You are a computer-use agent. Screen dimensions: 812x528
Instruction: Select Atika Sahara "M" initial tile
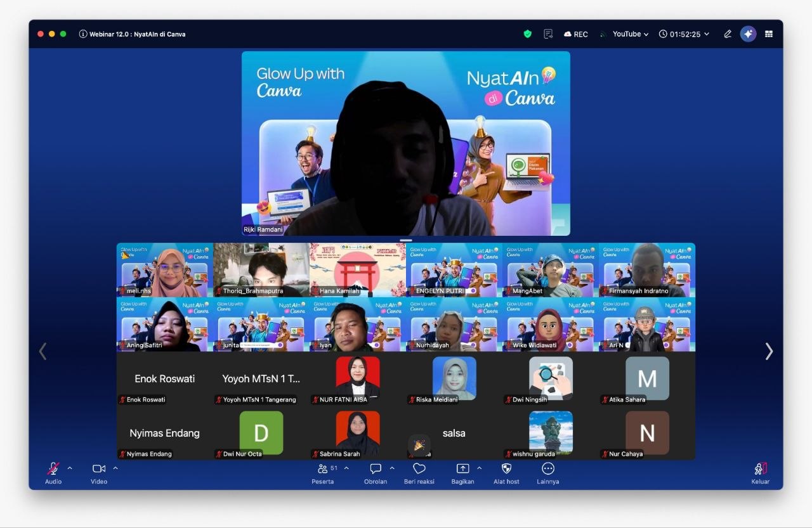(647, 379)
